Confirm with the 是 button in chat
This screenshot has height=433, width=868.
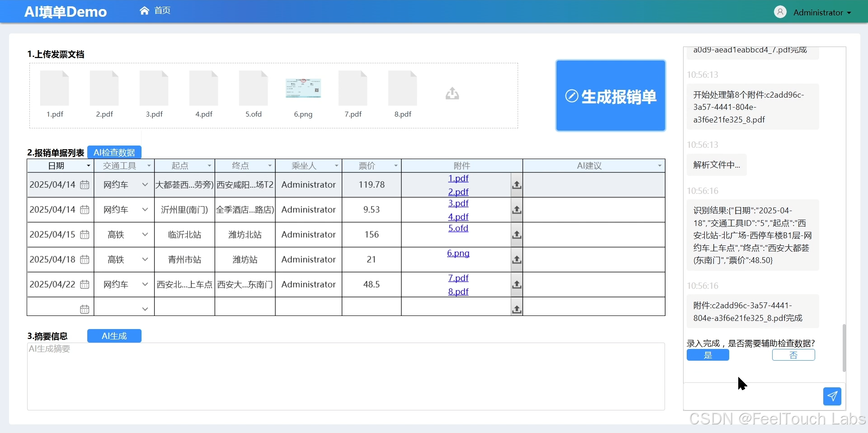708,355
